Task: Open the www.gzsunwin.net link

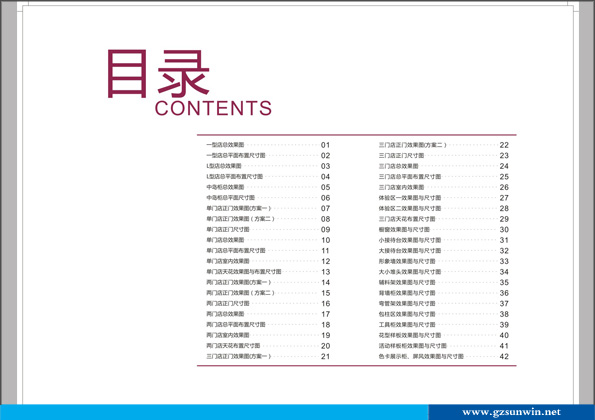Action: [511, 412]
